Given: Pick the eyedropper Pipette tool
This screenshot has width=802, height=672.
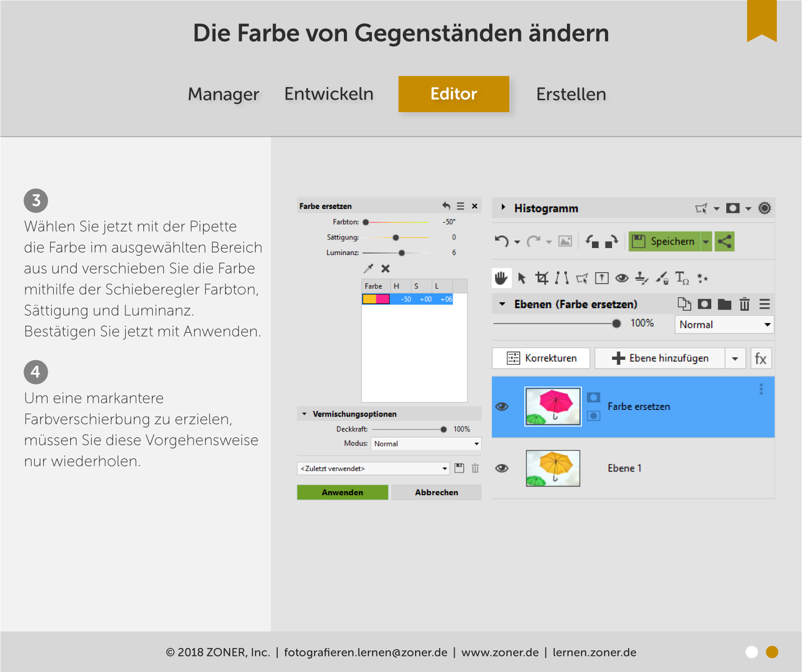Looking at the screenshot, I should point(368,269).
